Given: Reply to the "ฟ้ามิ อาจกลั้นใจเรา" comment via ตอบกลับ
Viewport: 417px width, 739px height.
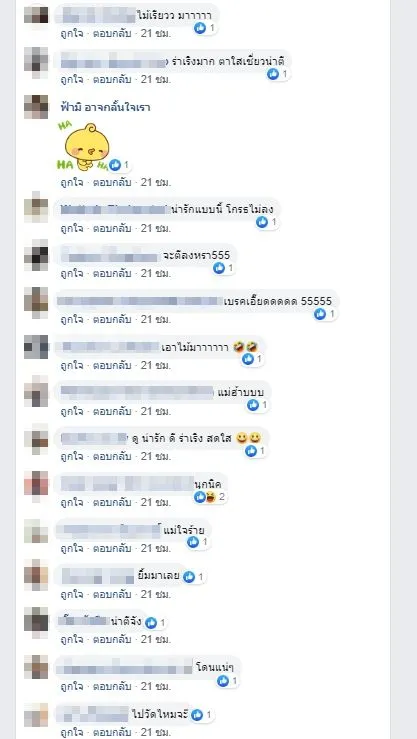Looking at the screenshot, I should click(112, 182).
